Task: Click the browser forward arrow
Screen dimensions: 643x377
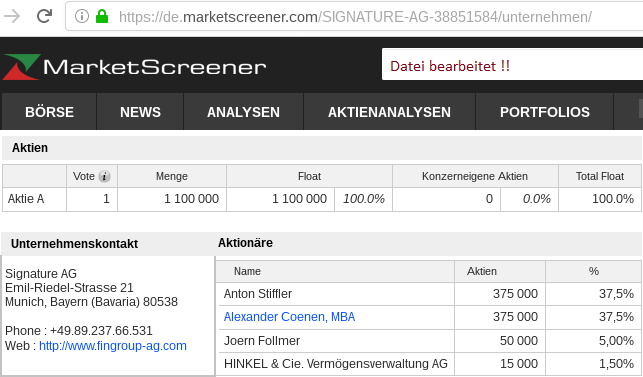Action: click(12, 16)
